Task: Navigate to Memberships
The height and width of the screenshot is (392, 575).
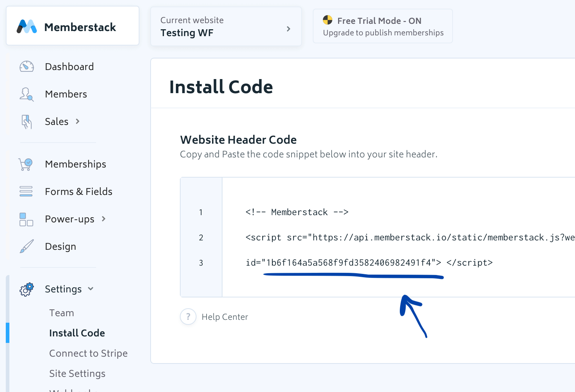Action: point(75,164)
